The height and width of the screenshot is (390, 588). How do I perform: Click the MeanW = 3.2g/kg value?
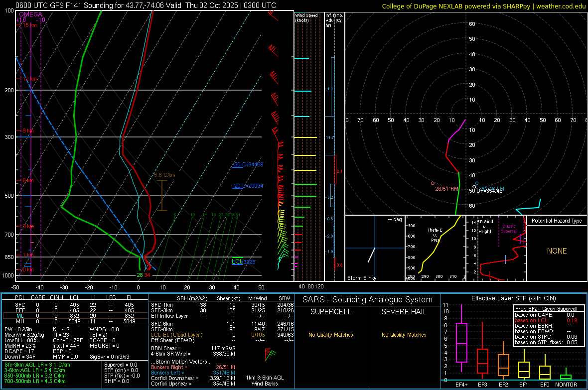[x=24, y=335]
